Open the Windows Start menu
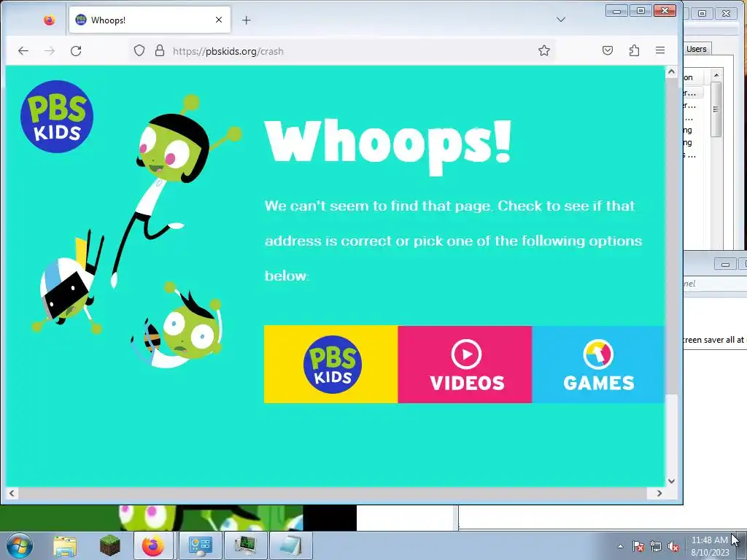This screenshot has height=560, width=747. click(19, 545)
